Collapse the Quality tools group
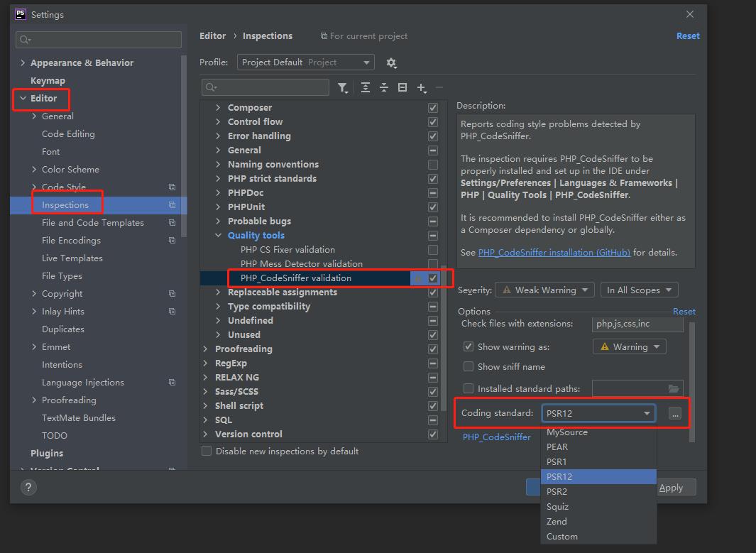 (219, 235)
